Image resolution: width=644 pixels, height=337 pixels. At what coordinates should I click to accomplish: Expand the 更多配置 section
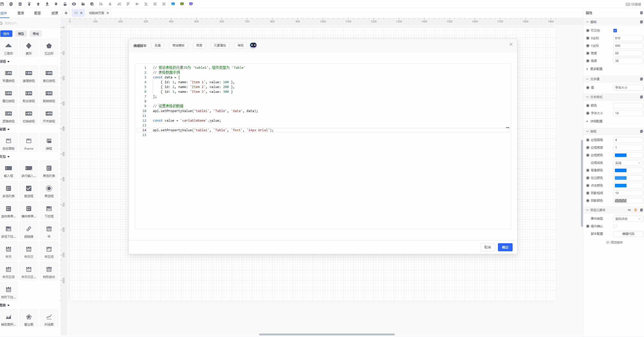pos(596,69)
